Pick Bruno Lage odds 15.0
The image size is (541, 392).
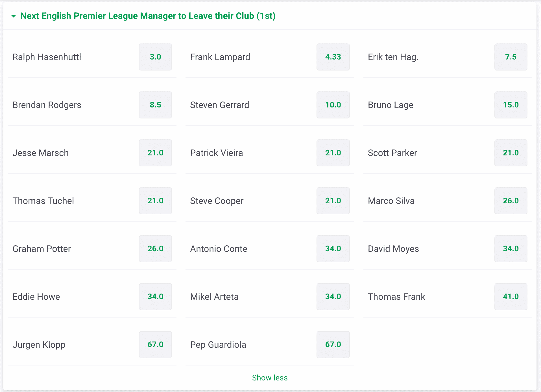click(x=511, y=105)
